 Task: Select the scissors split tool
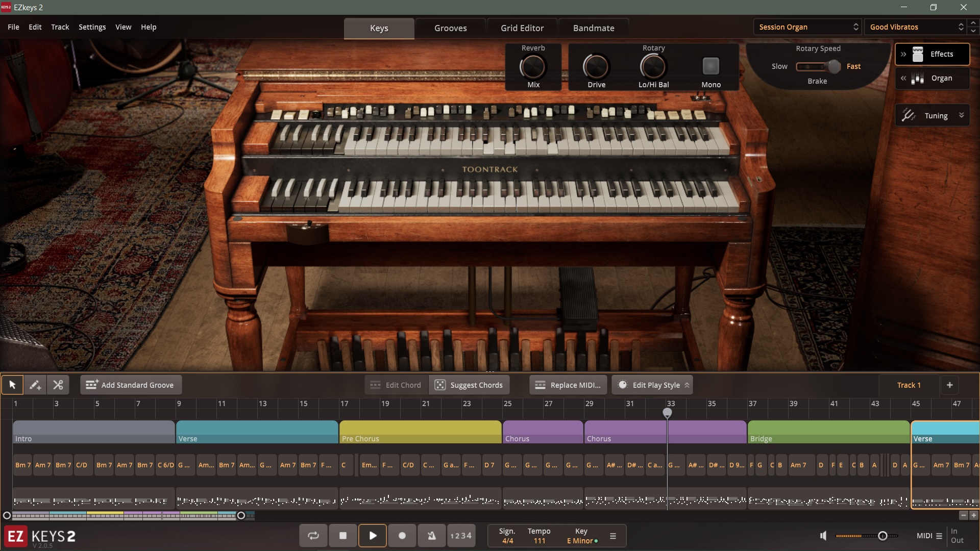(58, 385)
